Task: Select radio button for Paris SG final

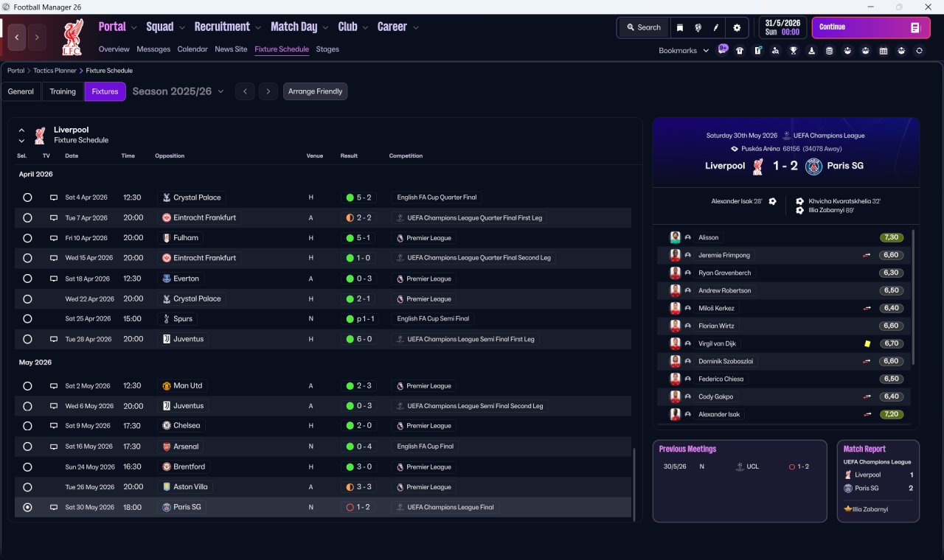Action: [x=27, y=507]
